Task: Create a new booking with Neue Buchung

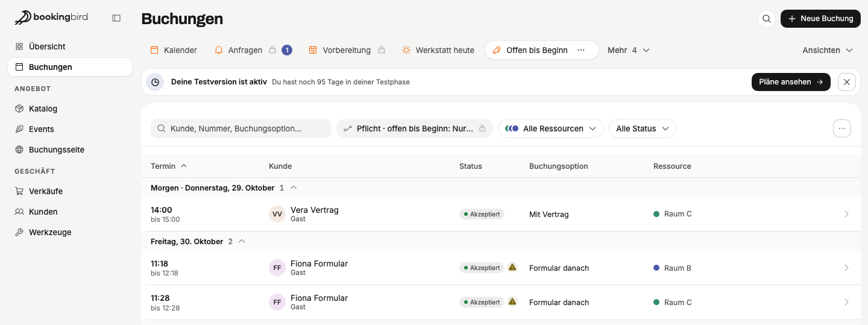Action: (820, 19)
